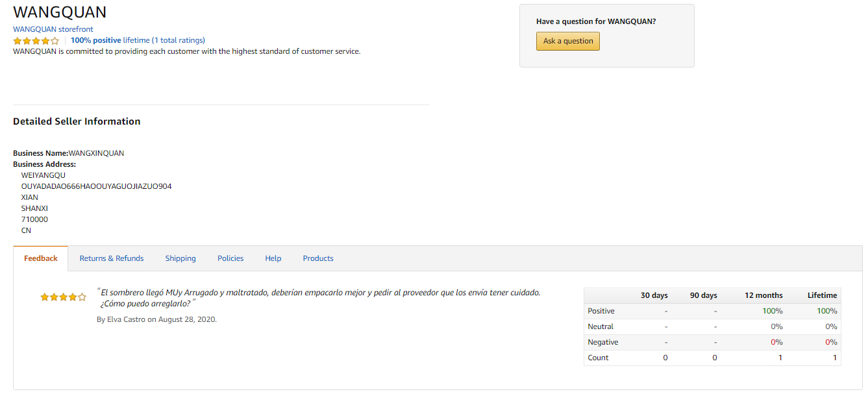Switch to the Returns & Refunds tab
The image size is (868, 394).
pyautogui.click(x=112, y=258)
